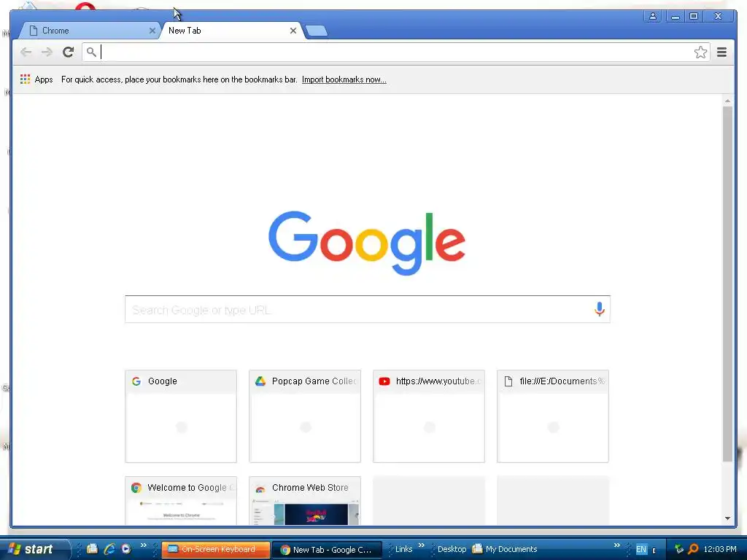The image size is (747, 560).
Task: Bookmark this page with the star icon
Action: (x=700, y=52)
